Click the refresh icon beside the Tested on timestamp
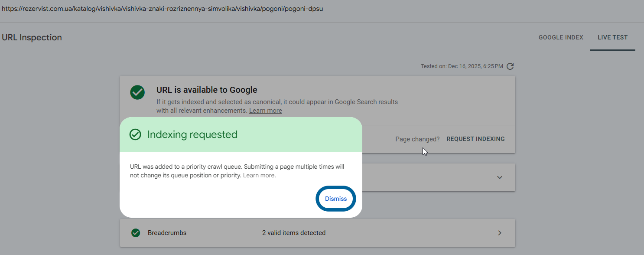644x255 pixels. click(x=510, y=66)
